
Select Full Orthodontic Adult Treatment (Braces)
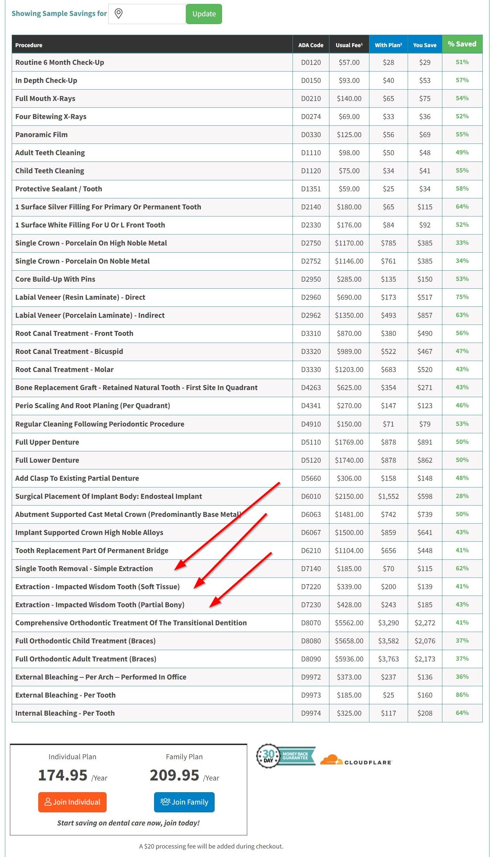(x=86, y=659)
